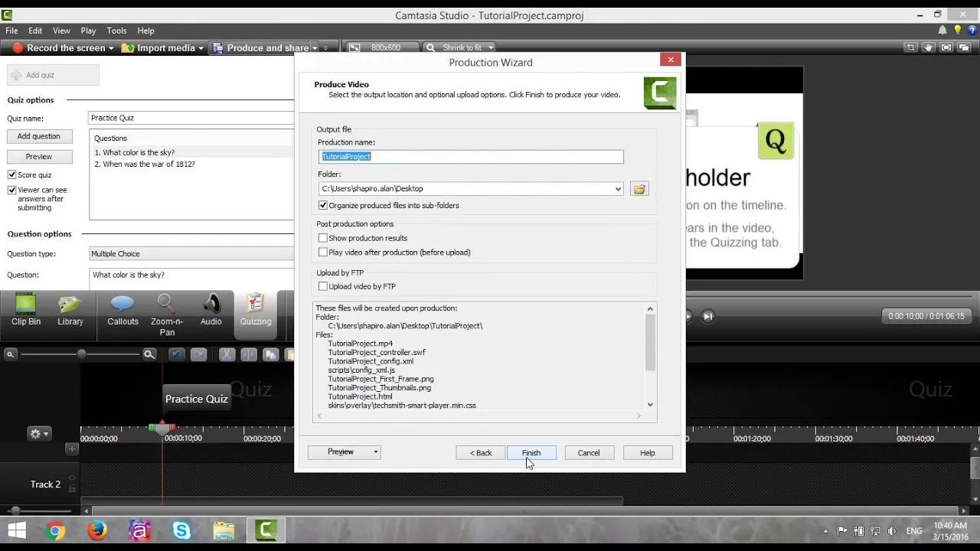Open File Explorer from the taskbar
The width and height of the screenshot is (980, 551).
click(224, 530)
